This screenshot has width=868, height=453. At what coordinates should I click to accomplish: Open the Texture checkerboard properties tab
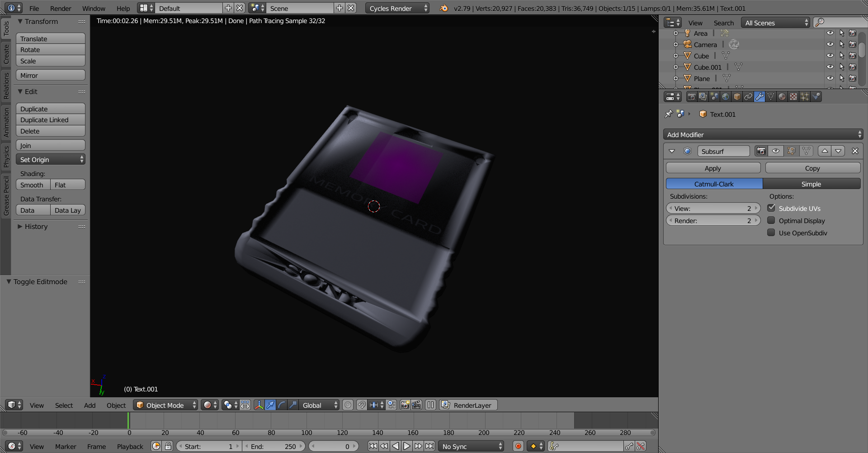point(793,96)
